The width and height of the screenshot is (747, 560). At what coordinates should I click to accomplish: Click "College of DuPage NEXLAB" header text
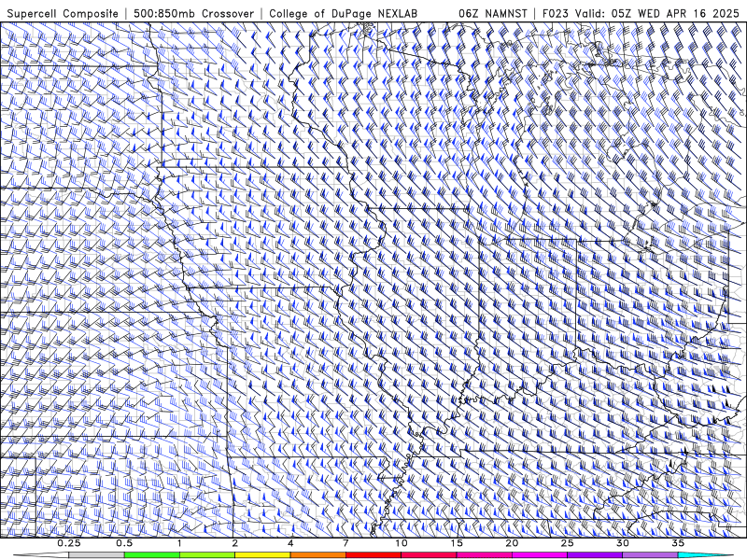coord(343,13)
